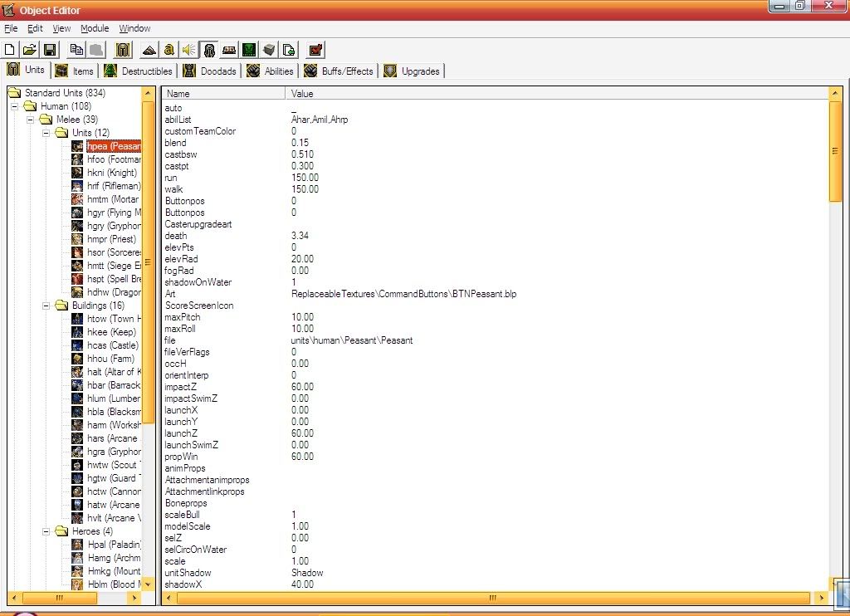Screen dimensions: 850x616
Task: Click the New map toolbar icon
Action: click(10, 50)
